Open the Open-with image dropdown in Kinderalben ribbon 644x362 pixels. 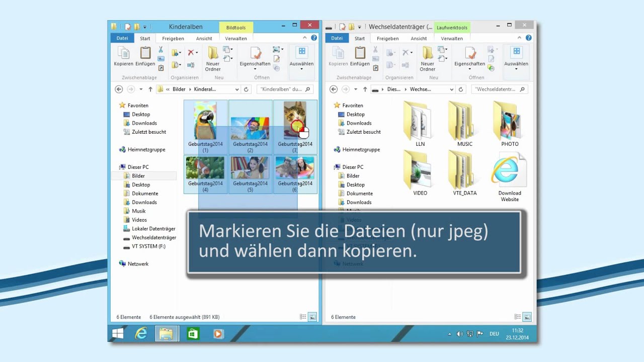click(278, 49)
